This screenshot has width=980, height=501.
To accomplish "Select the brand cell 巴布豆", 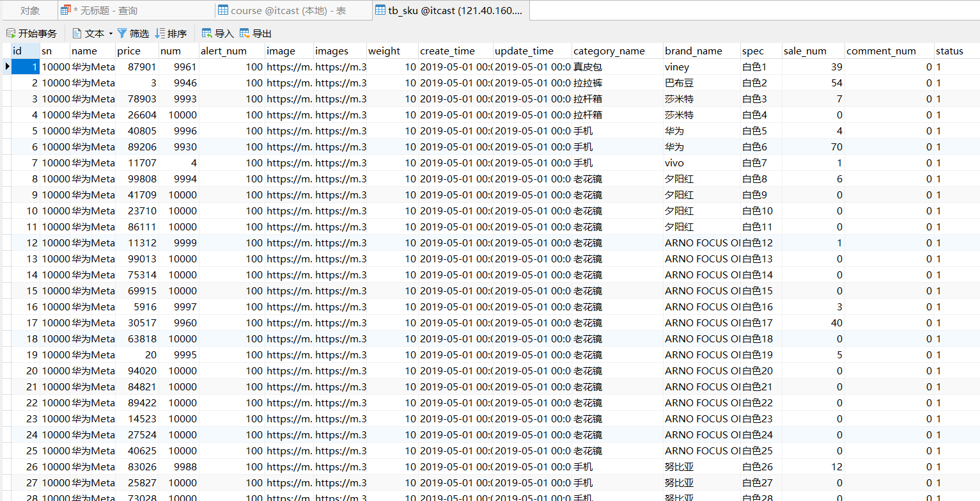I will pyautogui.click(x=702, y=83).
